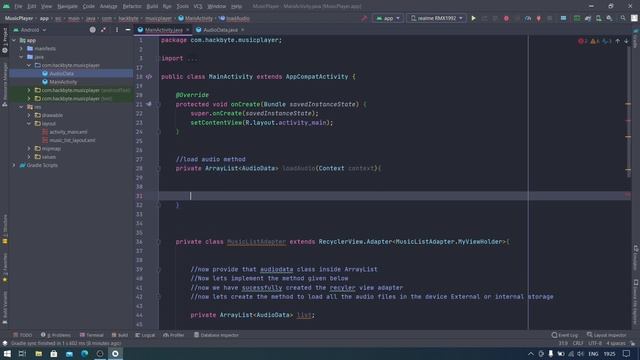Click the Search Everywhere magnifier icon

point(623,18)
